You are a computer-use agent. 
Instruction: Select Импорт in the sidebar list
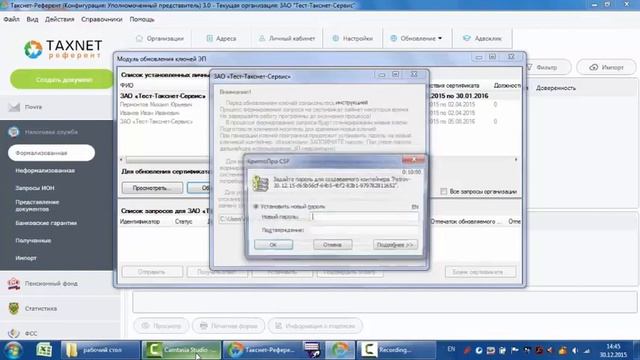[26, 258]
